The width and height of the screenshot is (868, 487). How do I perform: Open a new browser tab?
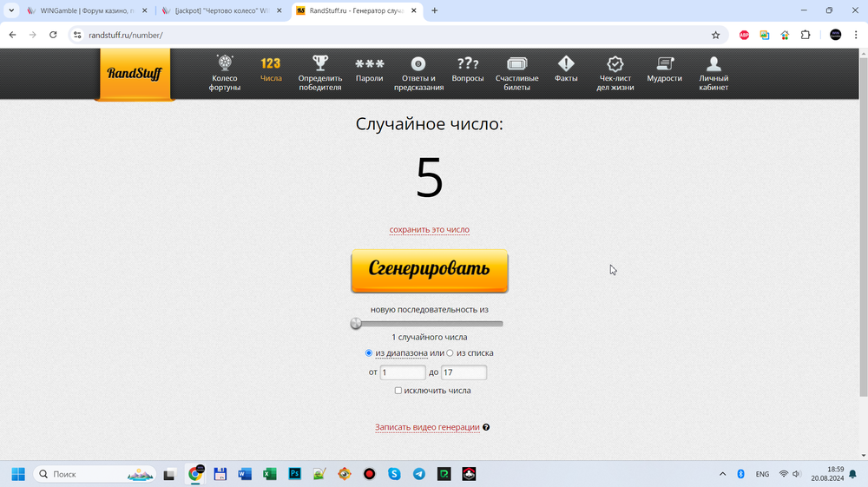point(435,10)
